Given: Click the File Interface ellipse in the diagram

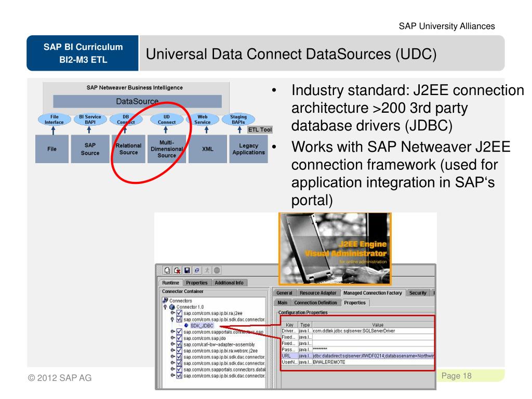Looking at the screenshot, I should (x=54, y=119).
